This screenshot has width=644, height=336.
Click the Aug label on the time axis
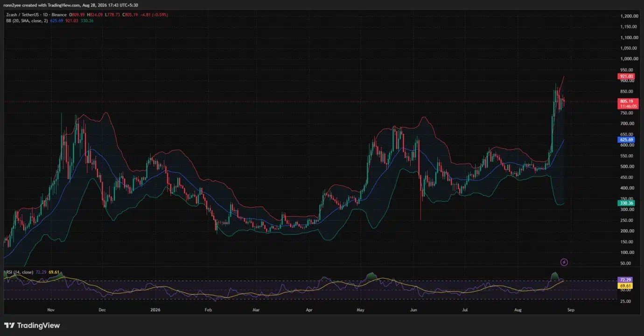tap(517, 309)
